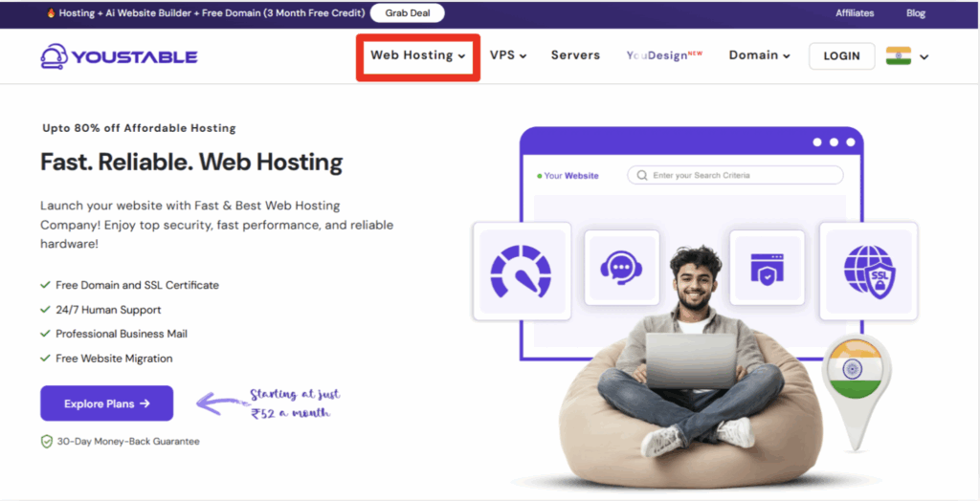The height and width of the screenshot is (501, 980).
Task: Click the shield icon beside Money-Back Guarantee
Action: click(x=47, y=442)
